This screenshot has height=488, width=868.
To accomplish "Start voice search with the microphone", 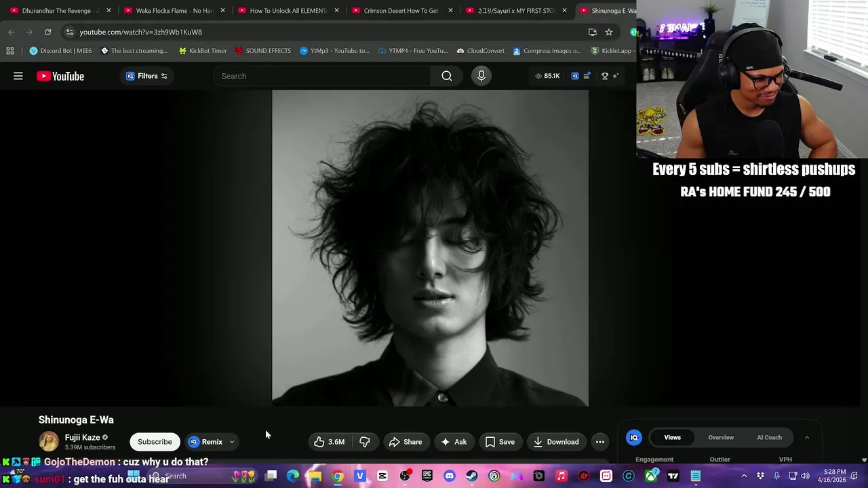I will [x=481, y=76].
